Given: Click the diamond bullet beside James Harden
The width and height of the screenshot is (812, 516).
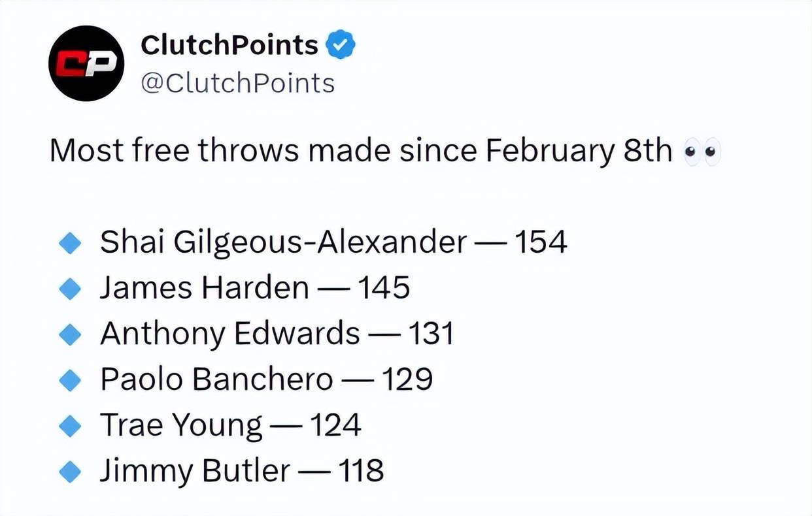Looking at the screenshot, I should coord(69,289).
